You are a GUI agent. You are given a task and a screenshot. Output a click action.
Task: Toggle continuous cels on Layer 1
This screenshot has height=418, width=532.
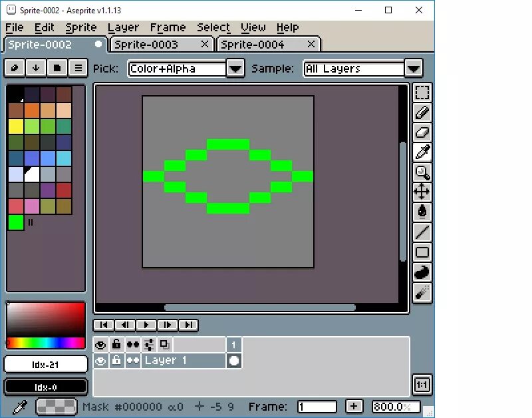pos(132,361)
